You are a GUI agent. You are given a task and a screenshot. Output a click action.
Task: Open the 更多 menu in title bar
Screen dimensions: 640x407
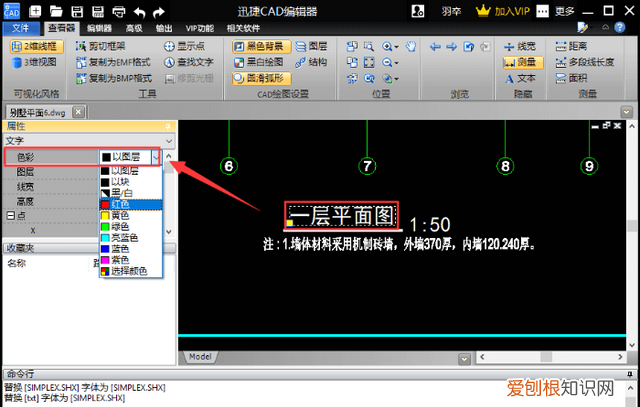(x=565, y=11)
